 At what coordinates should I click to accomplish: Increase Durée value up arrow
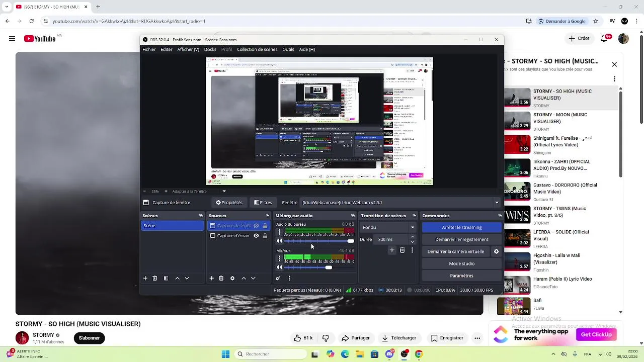coord(413,237)
